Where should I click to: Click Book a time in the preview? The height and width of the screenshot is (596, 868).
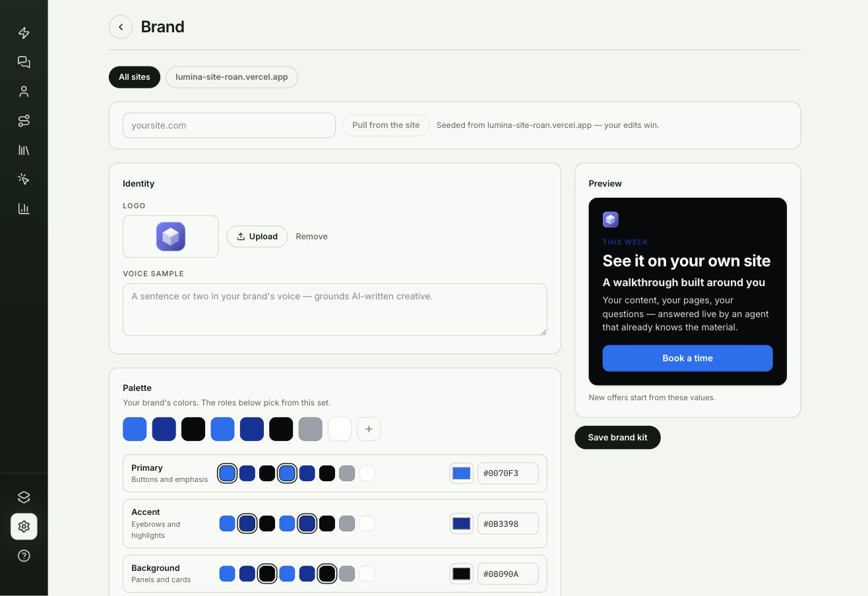point(687,358)
